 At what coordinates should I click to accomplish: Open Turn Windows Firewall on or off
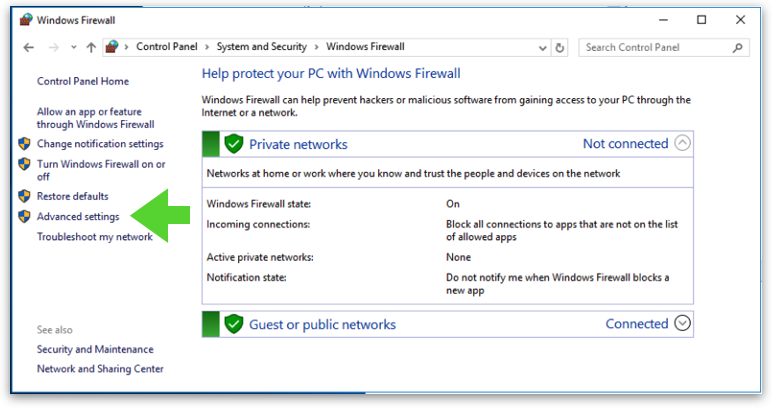(x=101, y=170)
